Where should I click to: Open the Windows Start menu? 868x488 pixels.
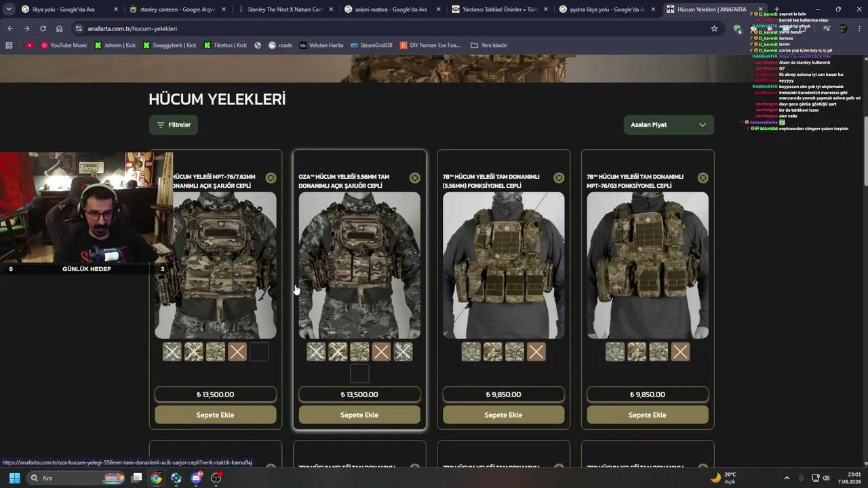(x=14, y=478)
